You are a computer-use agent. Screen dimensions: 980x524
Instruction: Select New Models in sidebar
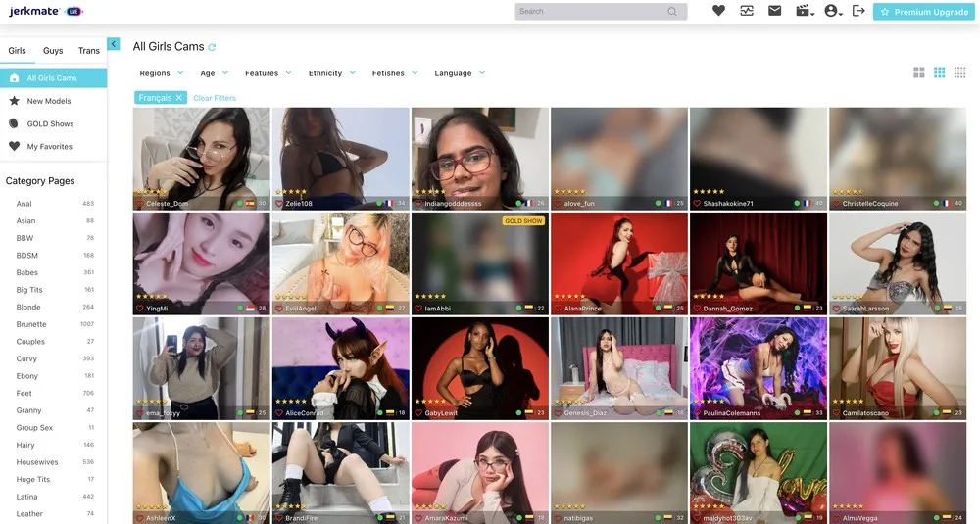tap(49, 101)
